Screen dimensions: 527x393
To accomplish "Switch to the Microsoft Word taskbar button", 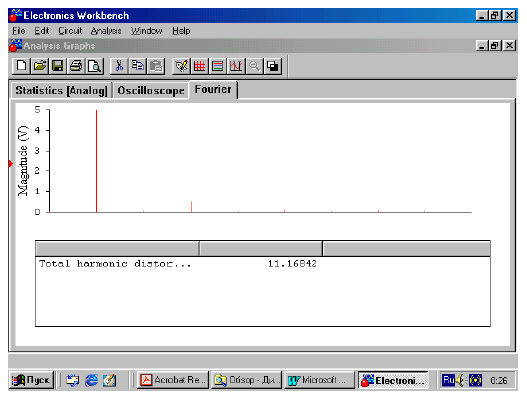I will [x=319, y=380].
